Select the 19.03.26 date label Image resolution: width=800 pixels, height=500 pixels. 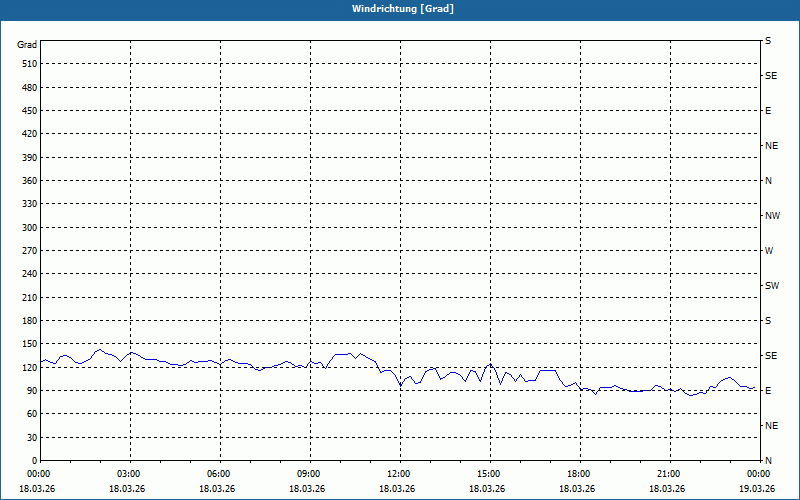coord(757,489)
